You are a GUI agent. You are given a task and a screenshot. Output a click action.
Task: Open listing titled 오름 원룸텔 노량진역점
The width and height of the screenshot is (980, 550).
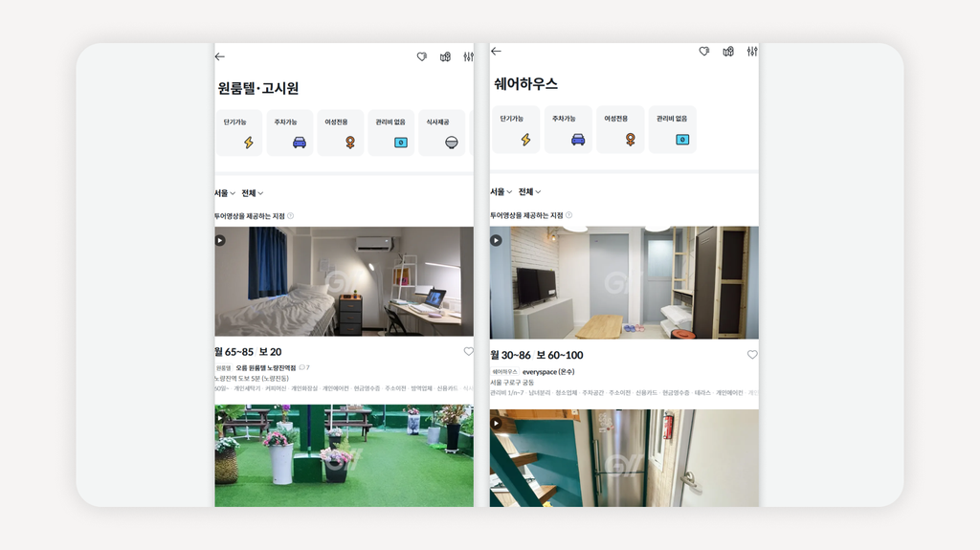pos(266,368)
